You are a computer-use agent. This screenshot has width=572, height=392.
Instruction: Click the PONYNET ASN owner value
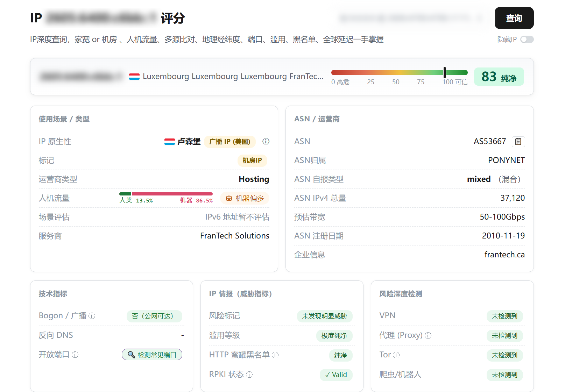(x=506, y=160)
